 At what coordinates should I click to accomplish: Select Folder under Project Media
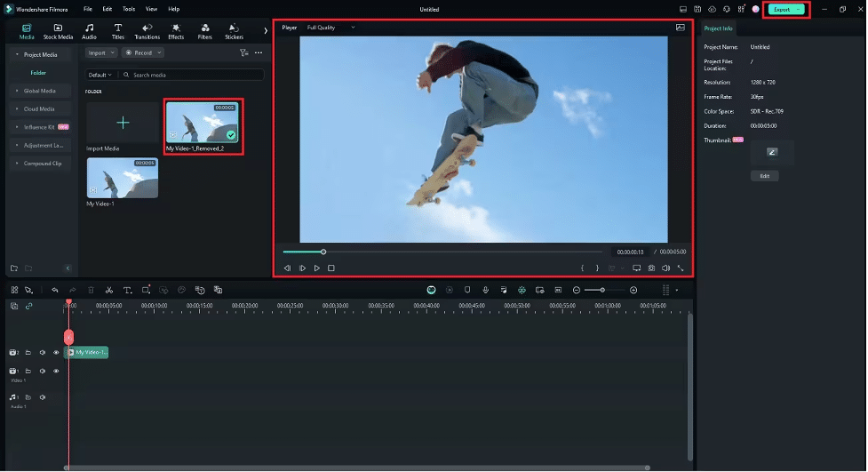[x=38, y=73]
